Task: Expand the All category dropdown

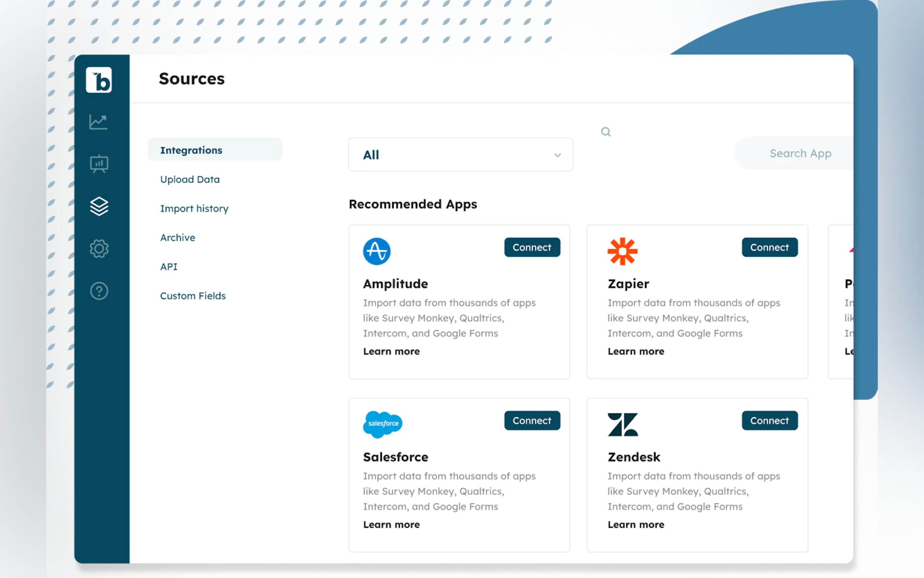Action: [460, 154]
